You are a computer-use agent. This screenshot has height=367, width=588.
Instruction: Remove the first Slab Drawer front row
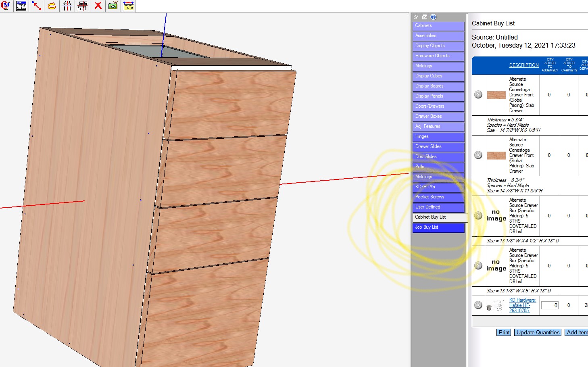click(478, 95)
